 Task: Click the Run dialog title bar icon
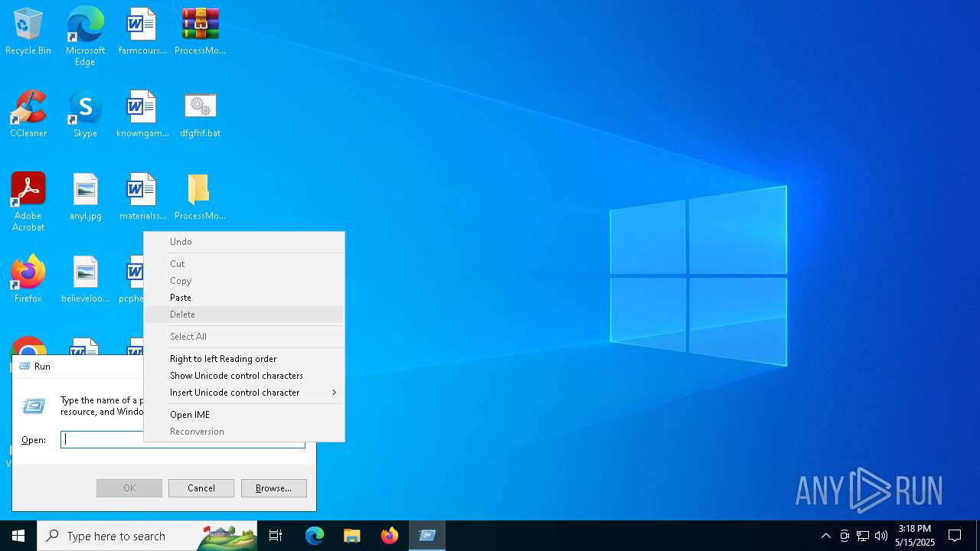[24, 367]
